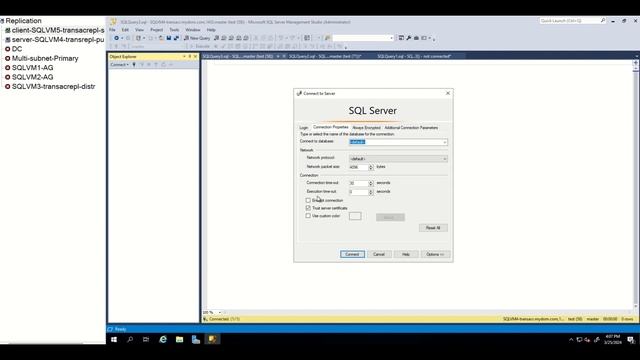Open the Help menu in SSMS
This screenshot has height=360, width=640.
211,30
